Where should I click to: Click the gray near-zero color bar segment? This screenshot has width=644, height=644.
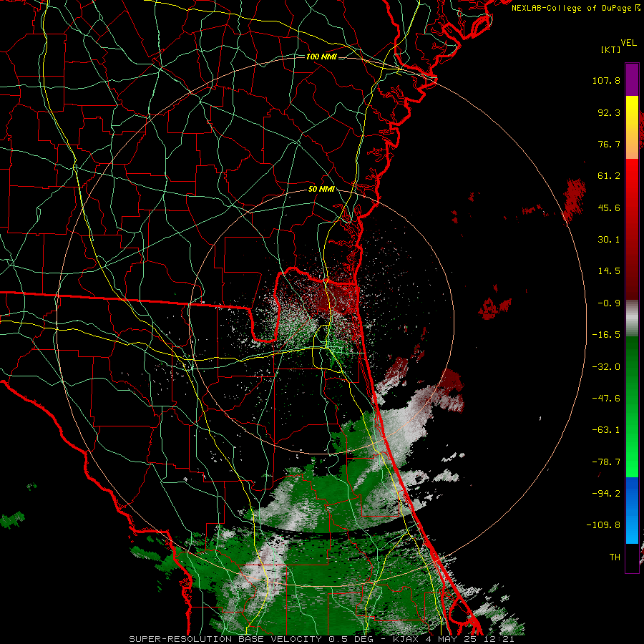[x=632, y=318]
